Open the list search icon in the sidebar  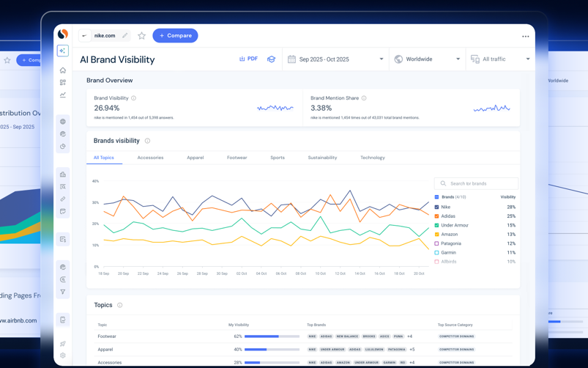[63, 187]
